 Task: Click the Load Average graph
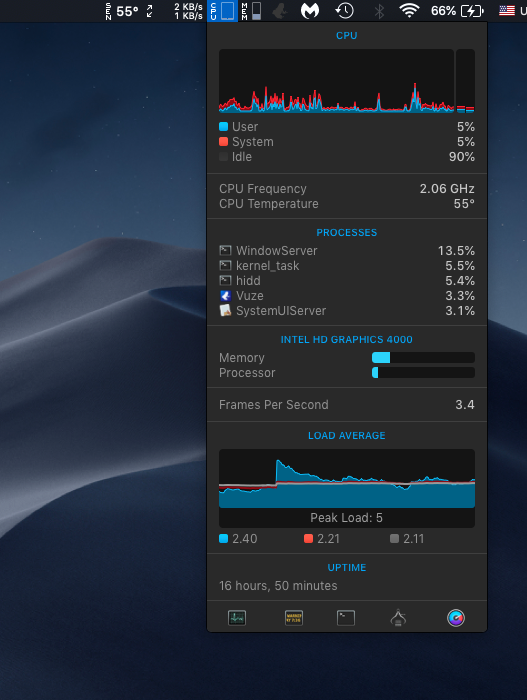[x=347, y=479]
